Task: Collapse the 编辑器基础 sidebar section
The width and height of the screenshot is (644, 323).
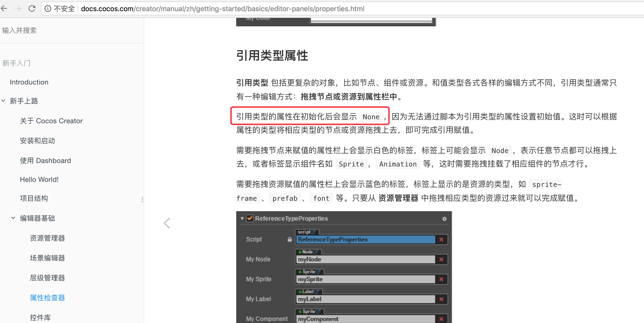Action: pos(13,218)
